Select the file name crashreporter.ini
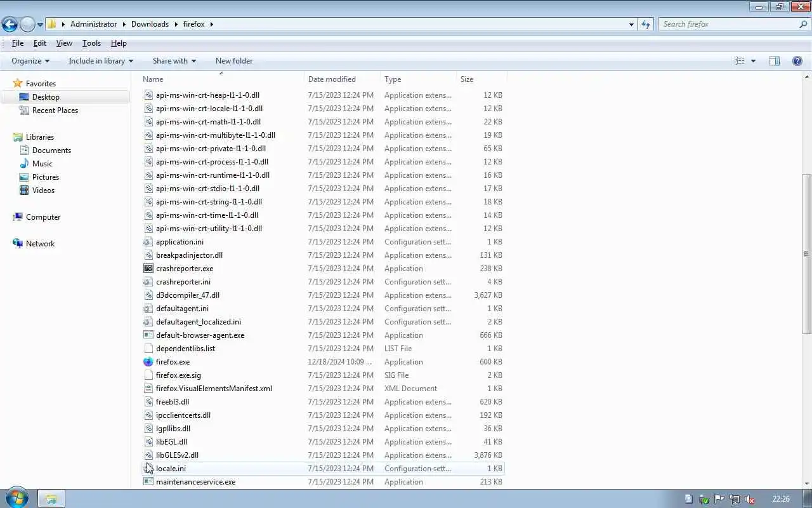Screen dimensions: 812x508 coord(183,282)
